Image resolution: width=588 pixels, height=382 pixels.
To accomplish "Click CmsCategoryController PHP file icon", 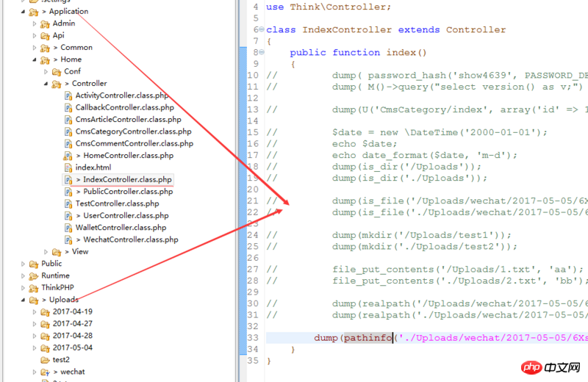I will pyautogui.click(x=68, y=132).
